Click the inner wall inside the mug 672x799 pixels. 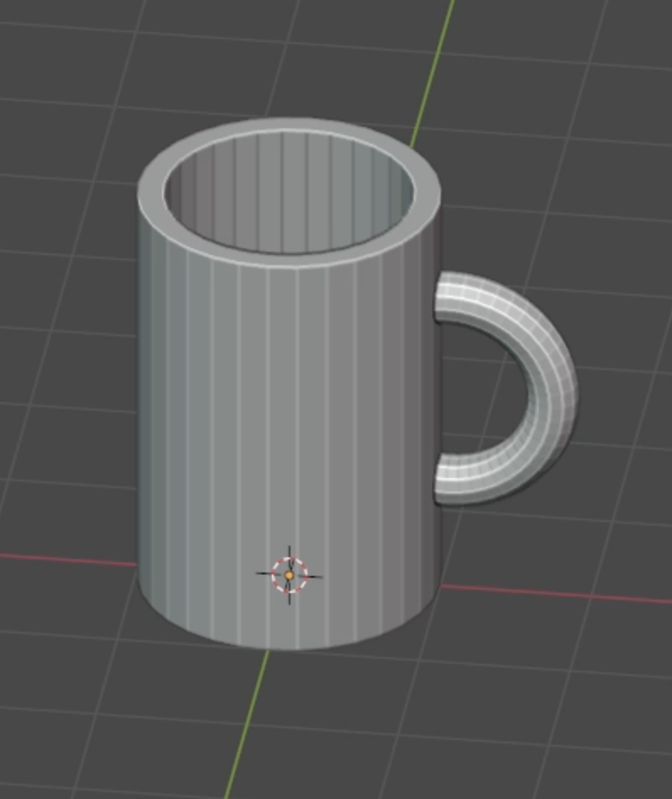pos(290,191)
